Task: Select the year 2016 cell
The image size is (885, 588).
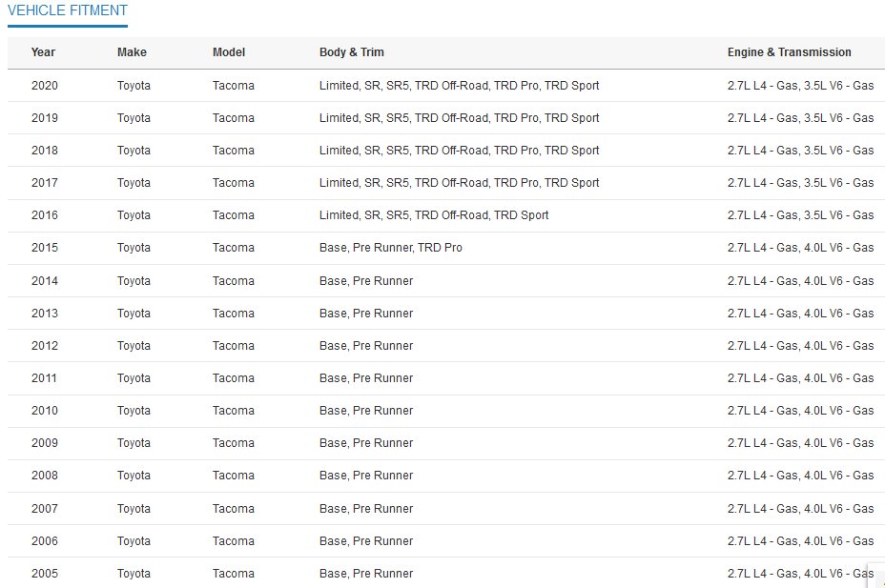Action: (x=45, y=215)
